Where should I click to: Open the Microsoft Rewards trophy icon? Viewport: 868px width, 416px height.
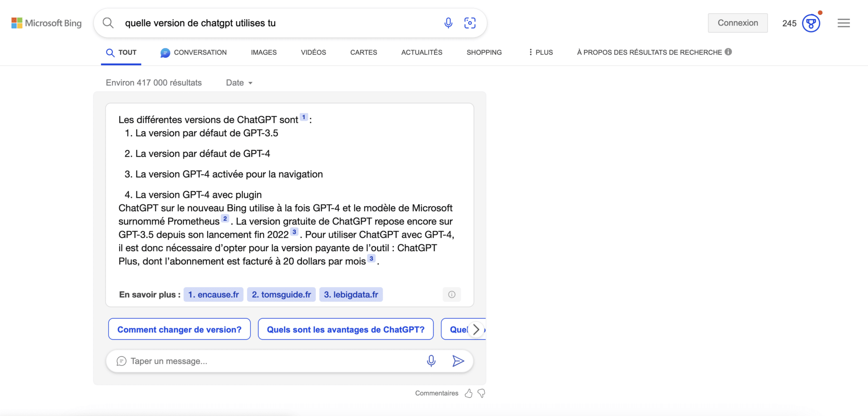810,23
